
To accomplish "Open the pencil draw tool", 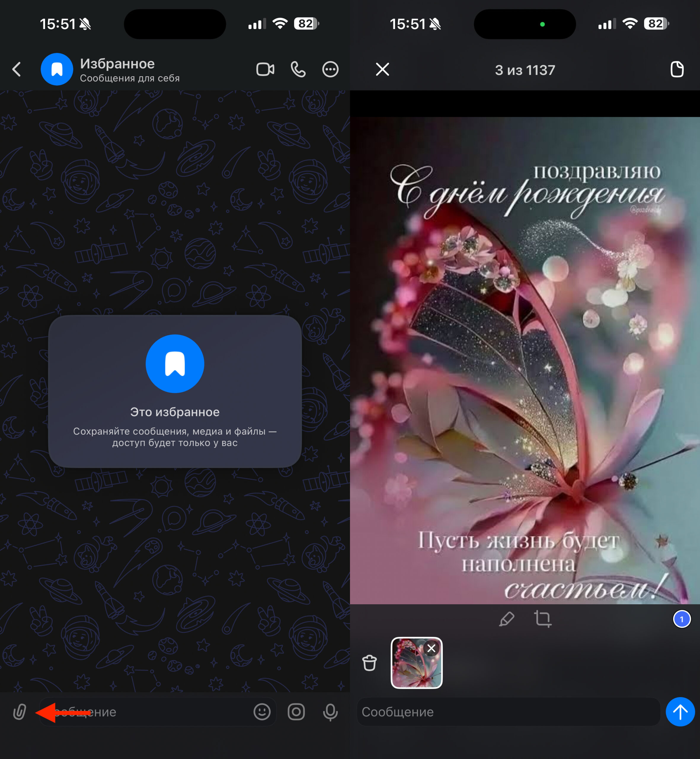I will coord(506,619).
